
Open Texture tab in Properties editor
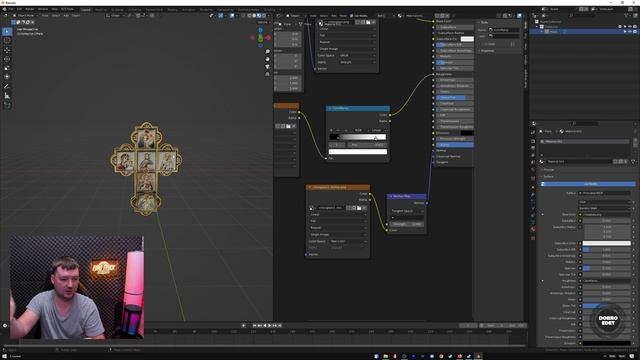pos(533,238)
